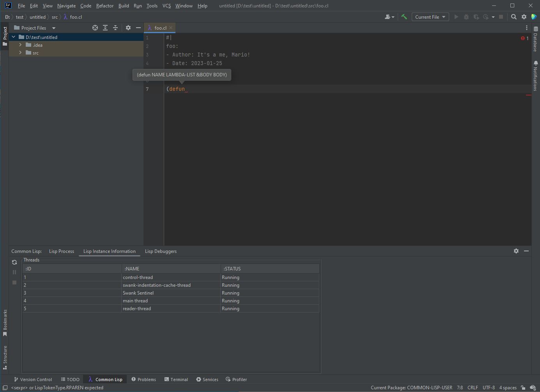
Task: Click Current Package COMMON-LISP-USER status
Action: (411, 388)
